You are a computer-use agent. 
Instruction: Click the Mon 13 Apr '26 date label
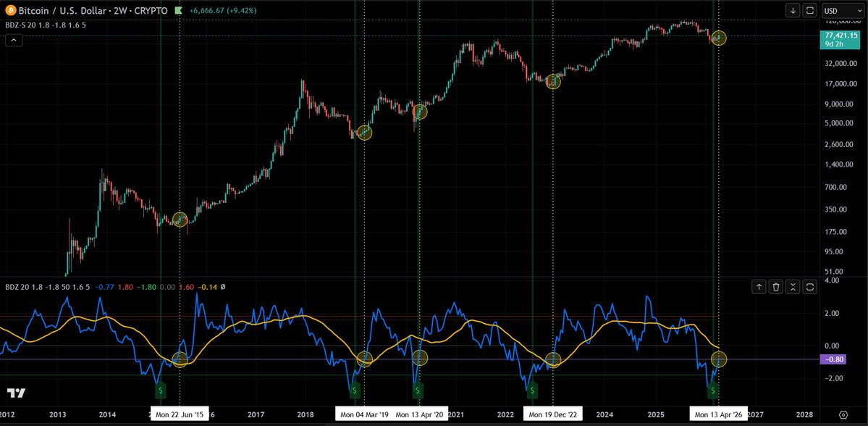[x=719, y=414]
